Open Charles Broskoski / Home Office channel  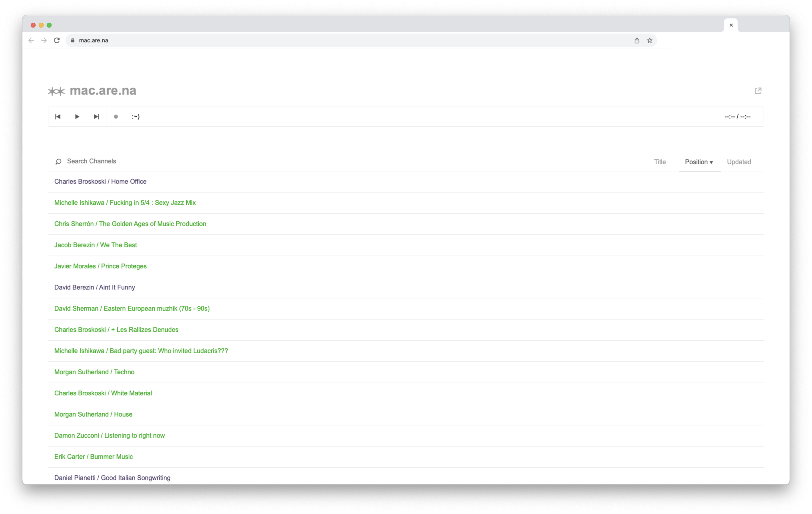tap(100, 181)
